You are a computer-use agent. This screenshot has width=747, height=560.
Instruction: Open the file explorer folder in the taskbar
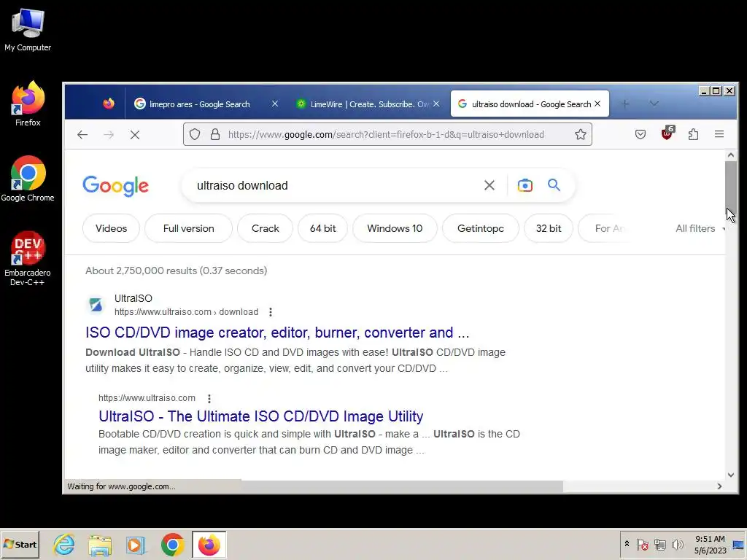pyautogui.click(x=100, y=545)
